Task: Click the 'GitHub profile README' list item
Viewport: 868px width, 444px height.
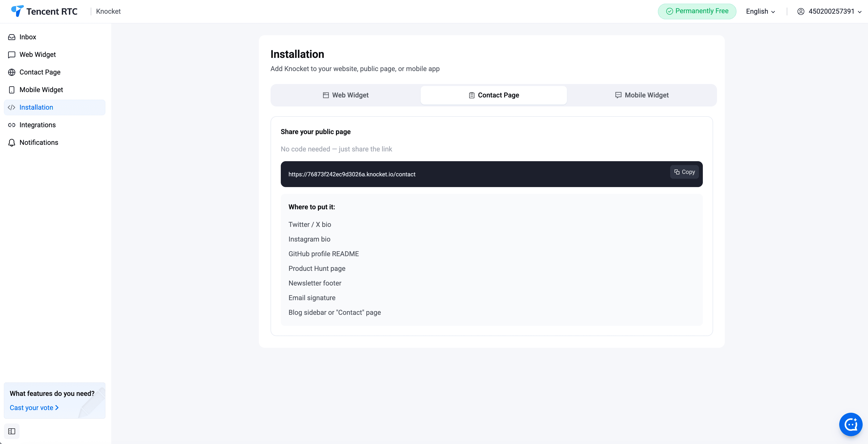Action: coord(323,254)
